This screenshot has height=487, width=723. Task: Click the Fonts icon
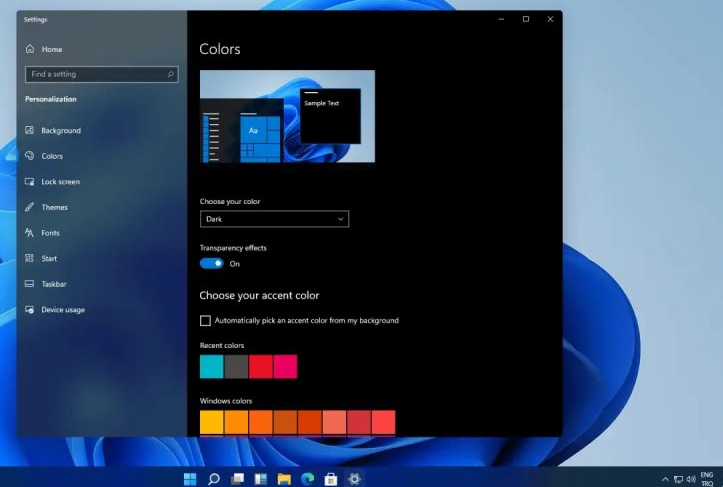coord(30,232)
